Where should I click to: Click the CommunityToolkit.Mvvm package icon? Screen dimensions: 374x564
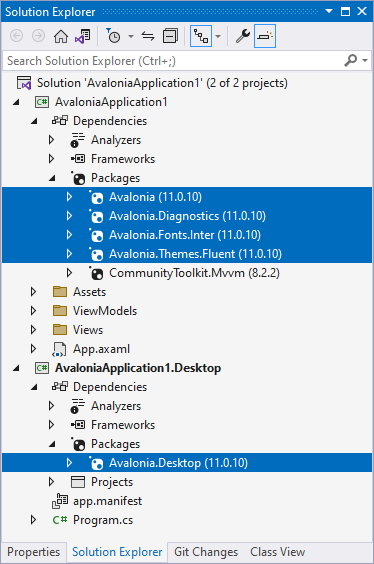point(96,273)
